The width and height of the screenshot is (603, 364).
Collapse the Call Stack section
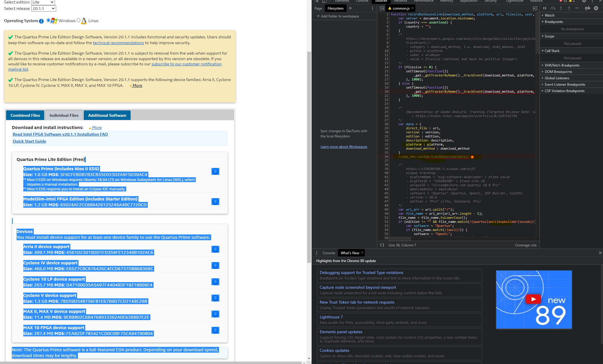tap(552, 51)
